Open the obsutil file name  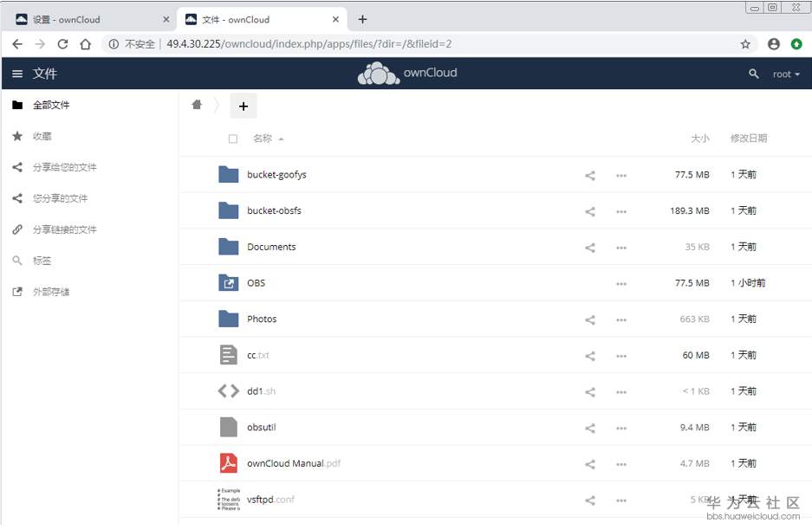click(x=262, y=427)
